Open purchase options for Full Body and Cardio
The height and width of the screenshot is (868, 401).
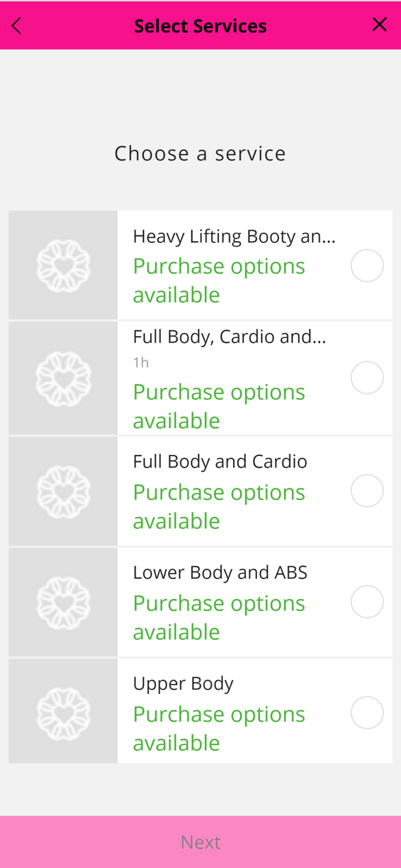pyautogui.click(x=219, y=506)
